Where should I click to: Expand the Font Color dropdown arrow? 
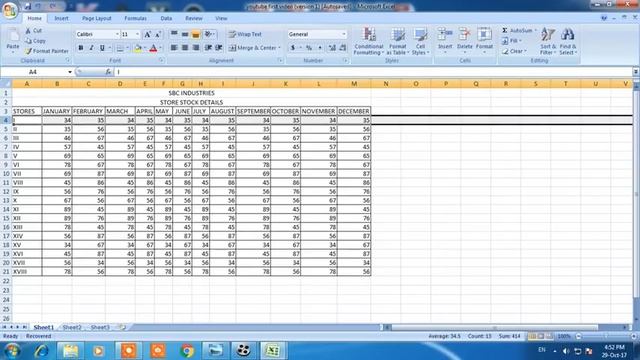pyautogui.click(x=160, y=48)
